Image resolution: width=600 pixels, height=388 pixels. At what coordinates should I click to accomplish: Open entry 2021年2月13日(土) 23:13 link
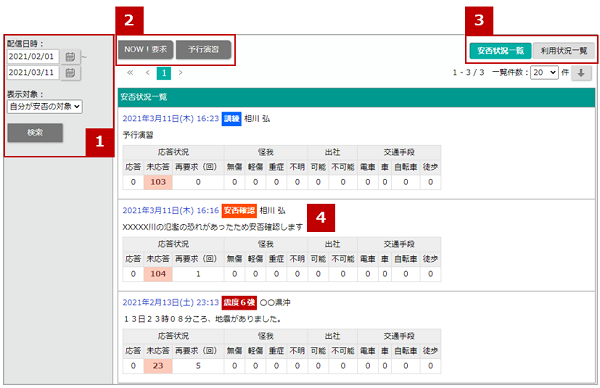pos(171,303)
